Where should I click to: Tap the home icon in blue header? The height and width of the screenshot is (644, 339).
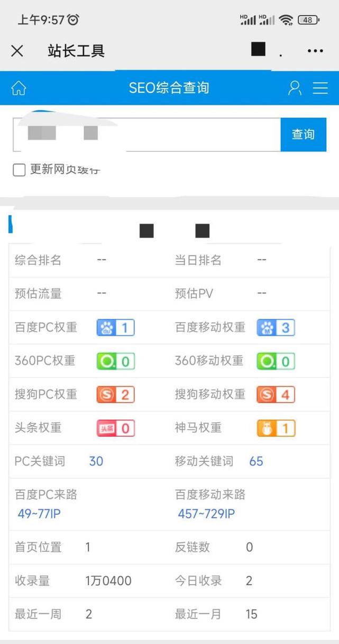pos(19,88)
